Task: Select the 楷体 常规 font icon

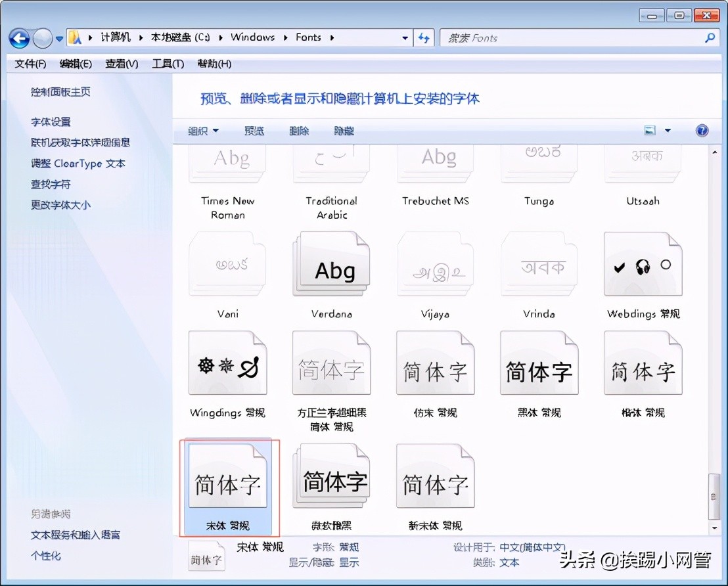Action: [x=642, y=362]
